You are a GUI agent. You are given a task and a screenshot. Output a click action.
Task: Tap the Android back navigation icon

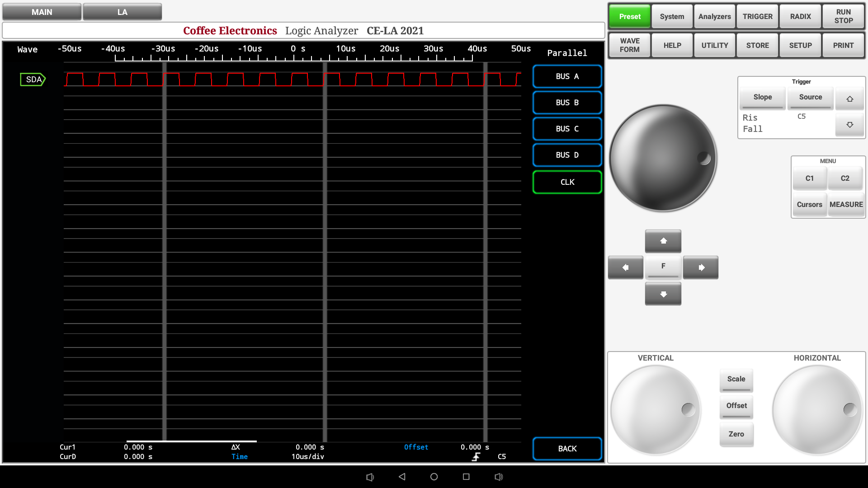(x=402, y=477)
